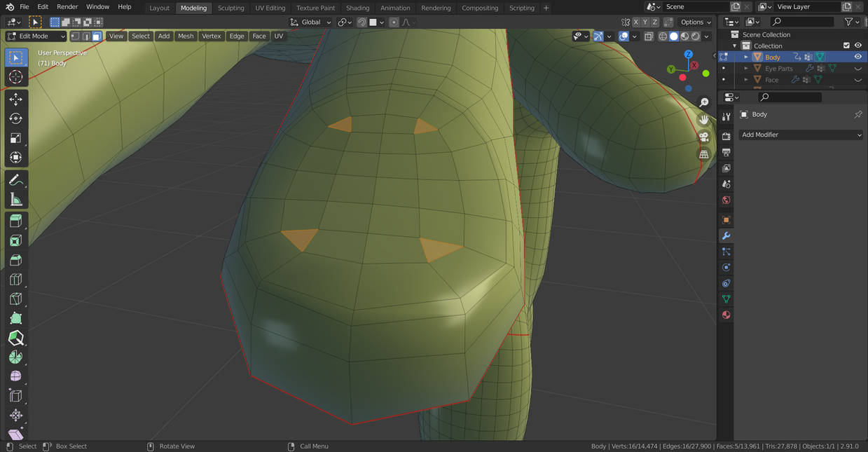
Task: Open the Material properties tab
Action: (726, 315)
